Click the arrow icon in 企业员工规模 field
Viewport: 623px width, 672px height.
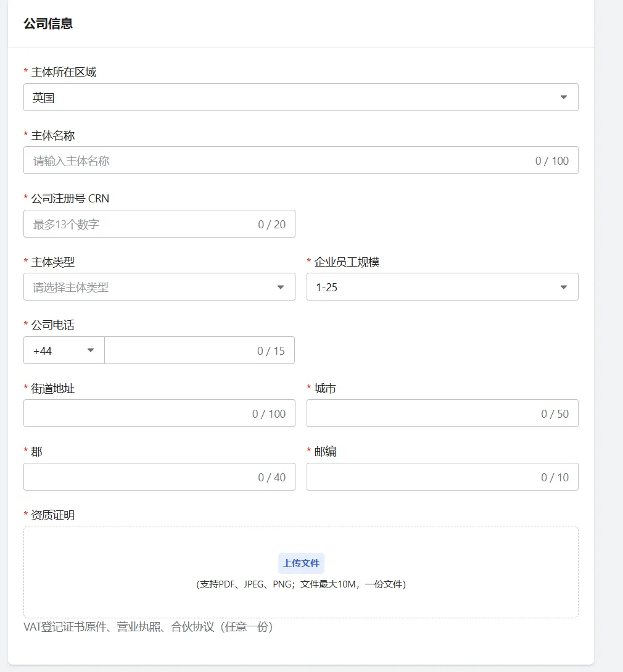(563, 288)
